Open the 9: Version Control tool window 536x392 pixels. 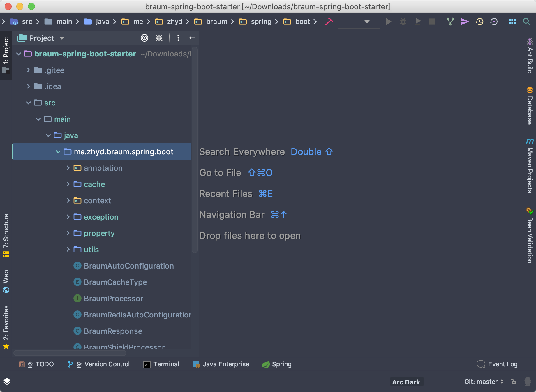point(99,364)
